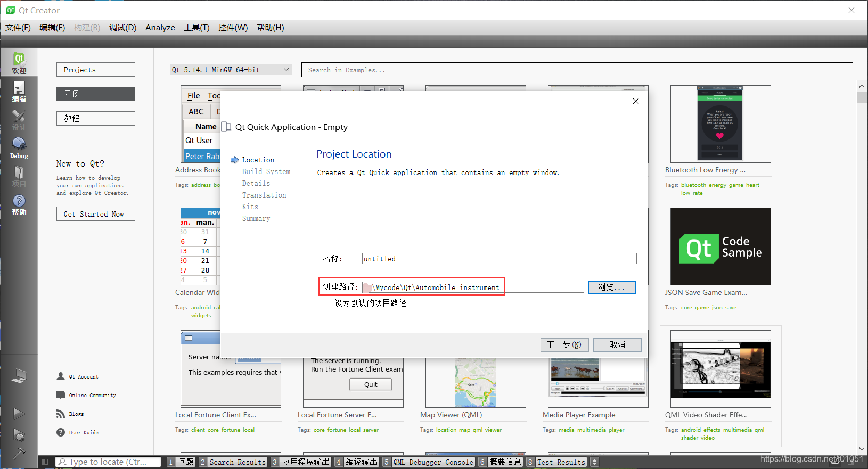Click the User Guide question icon

pyautogui.click(x=61, y=432)
